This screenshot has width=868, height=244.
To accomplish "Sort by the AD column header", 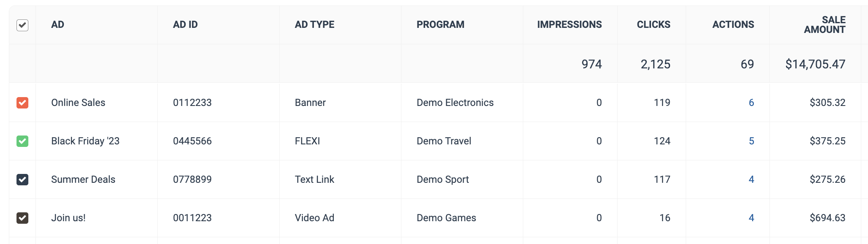I will tap(58, 24).
